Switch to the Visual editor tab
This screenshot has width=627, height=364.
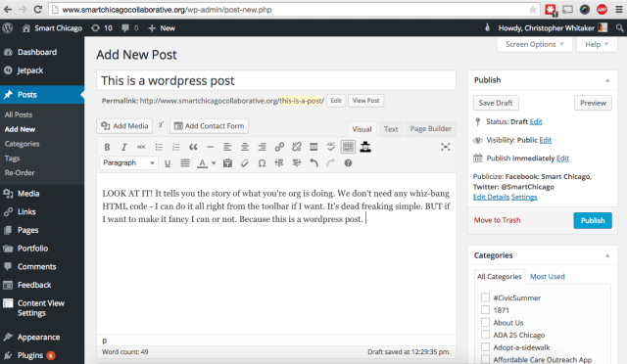[x=362, y=129]
